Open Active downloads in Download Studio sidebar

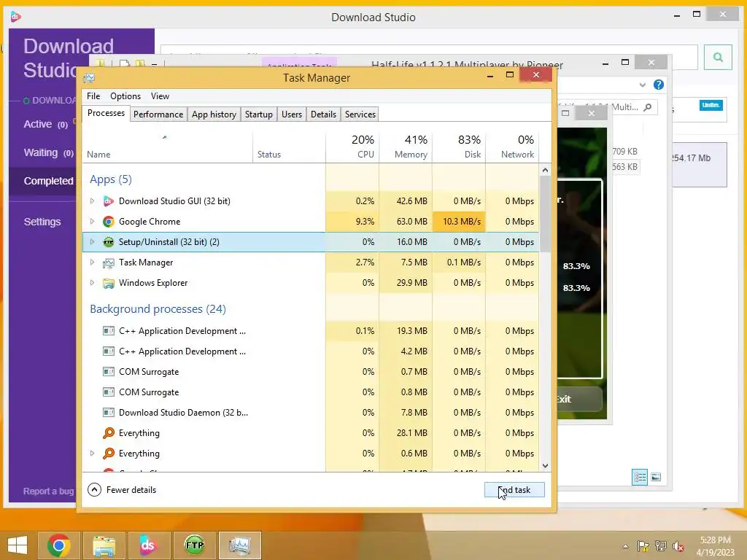[x=46, y=124]
